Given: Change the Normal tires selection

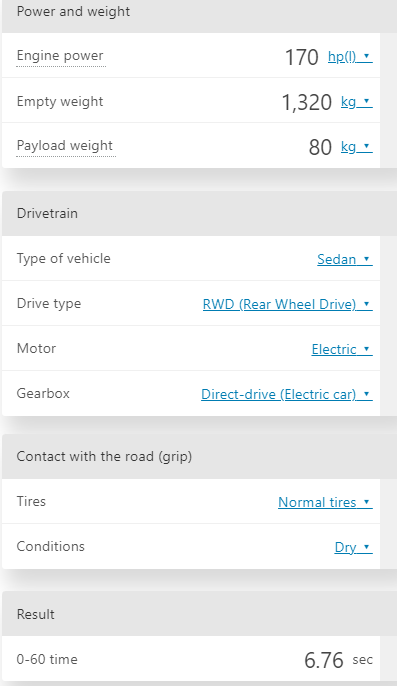Looking at the screenshot, I should (325, 502).
